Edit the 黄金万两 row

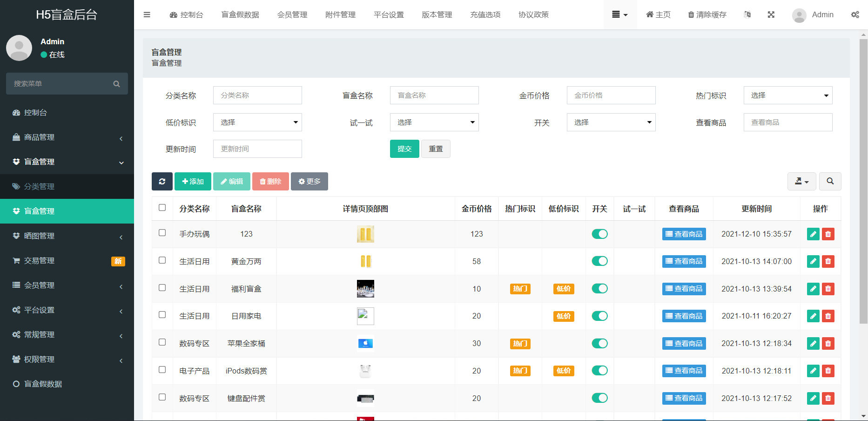click(x=813, y=261)
